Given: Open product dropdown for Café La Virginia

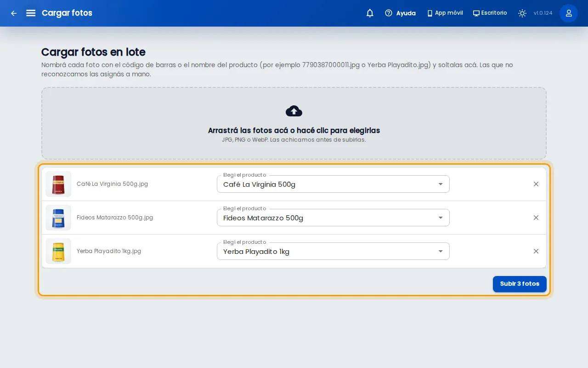Looking at the screenshot, I should tap(333, 184).
